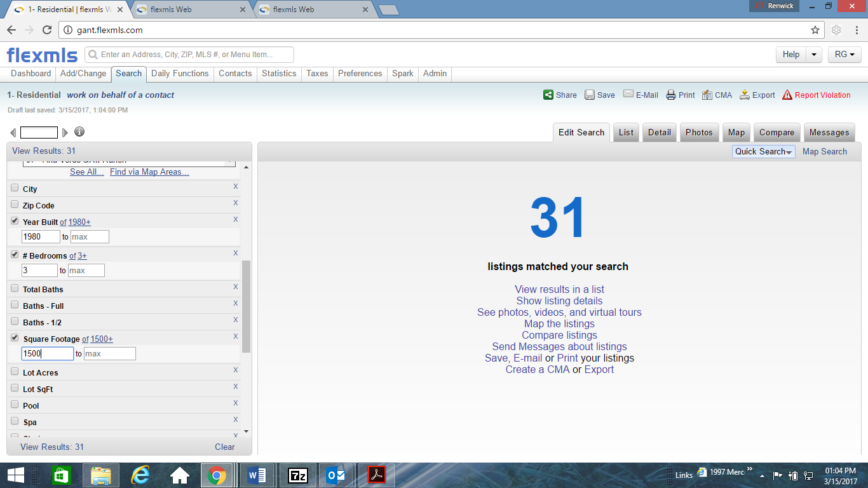Open Chrome from the taskbar

[x=217, y=475]
